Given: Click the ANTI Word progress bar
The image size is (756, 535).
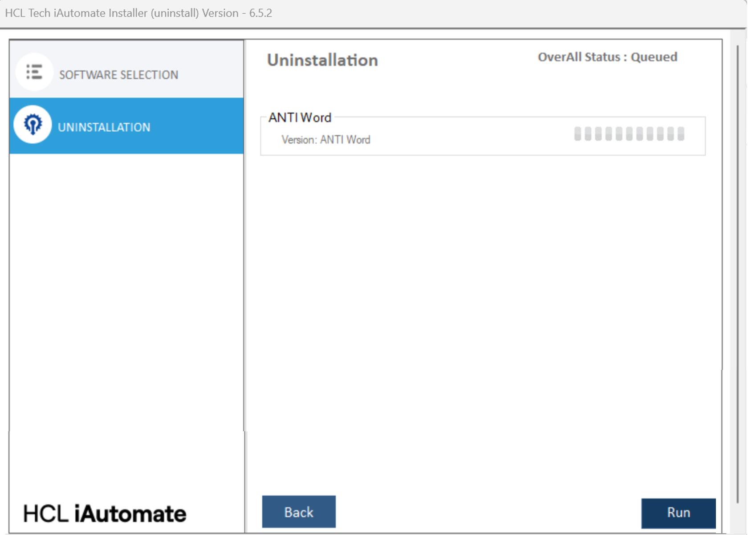Looking at the screenshot, I should pyautogui.click(x=629, y=134).
